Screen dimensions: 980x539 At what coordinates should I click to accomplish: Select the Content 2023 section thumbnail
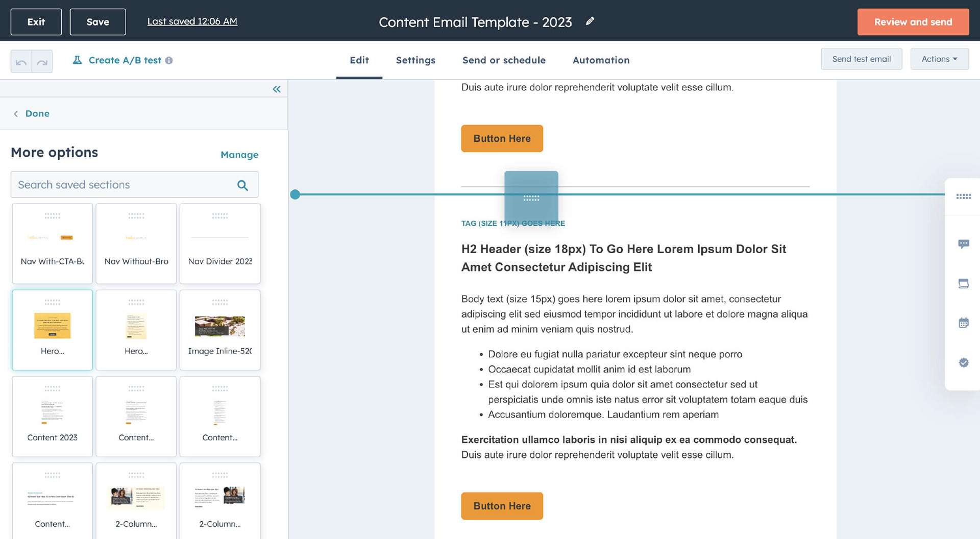click(52, 416)
